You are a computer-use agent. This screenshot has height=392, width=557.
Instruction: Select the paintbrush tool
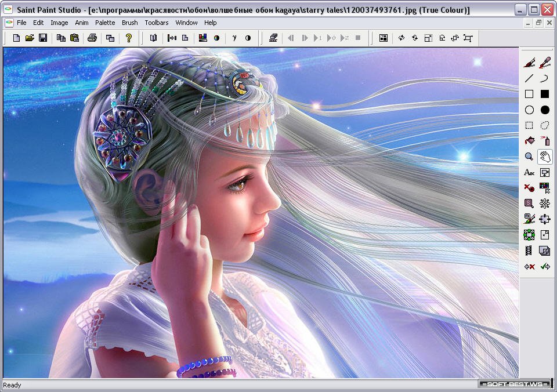pyautogui.click(x=529, y=63)
